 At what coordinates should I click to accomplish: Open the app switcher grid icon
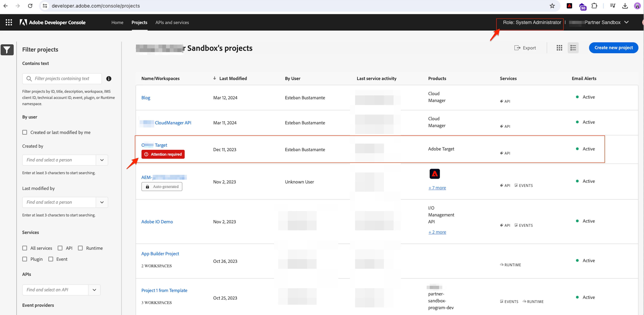pyautogui.click(x=9, y=22)
